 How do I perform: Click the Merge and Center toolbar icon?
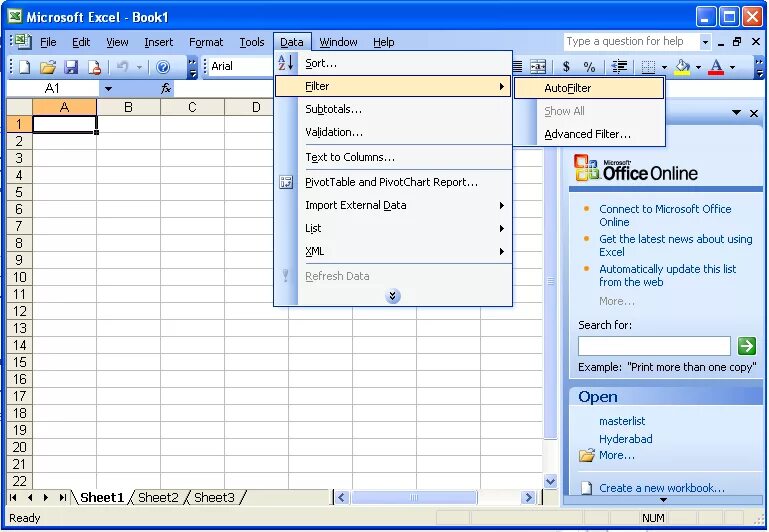(538, 66)
